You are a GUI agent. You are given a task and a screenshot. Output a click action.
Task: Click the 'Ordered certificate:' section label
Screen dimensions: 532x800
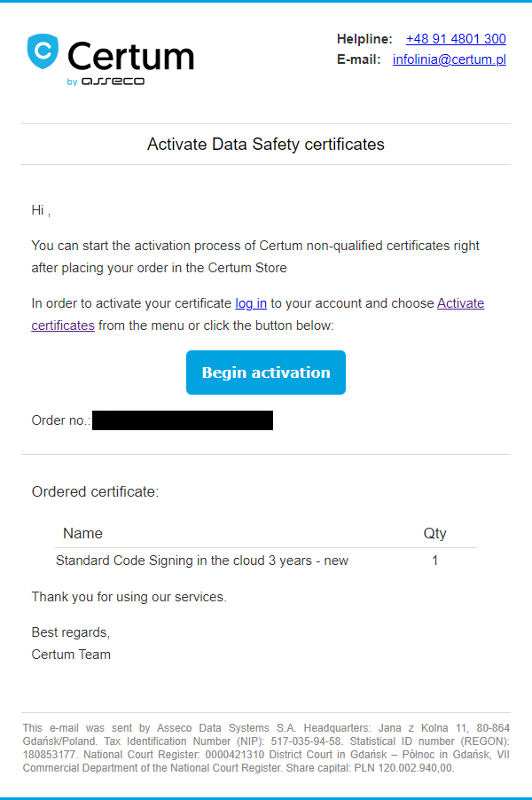tap(95, 491)
